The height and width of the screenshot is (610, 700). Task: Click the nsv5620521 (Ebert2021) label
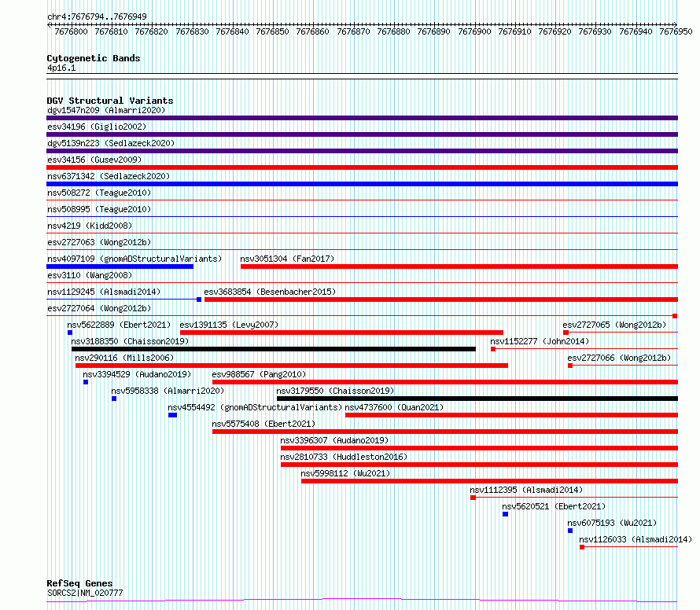(x=554, y=506)
